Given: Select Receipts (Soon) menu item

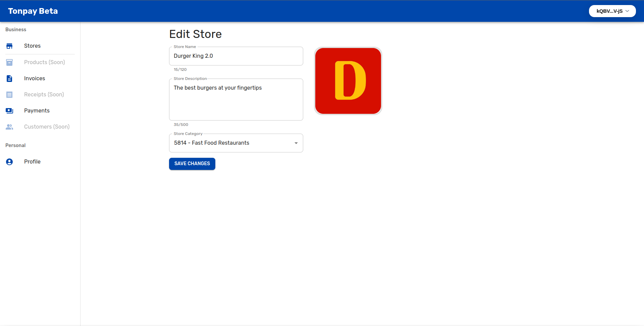Looking at the screenshot, I should point(40,94).
